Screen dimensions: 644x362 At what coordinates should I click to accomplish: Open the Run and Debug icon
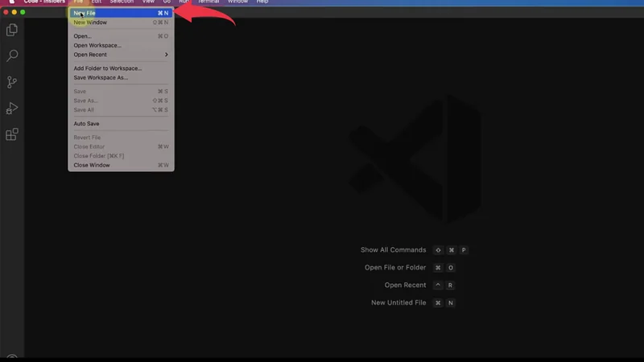pyautogui.click(x=12, y=109)
